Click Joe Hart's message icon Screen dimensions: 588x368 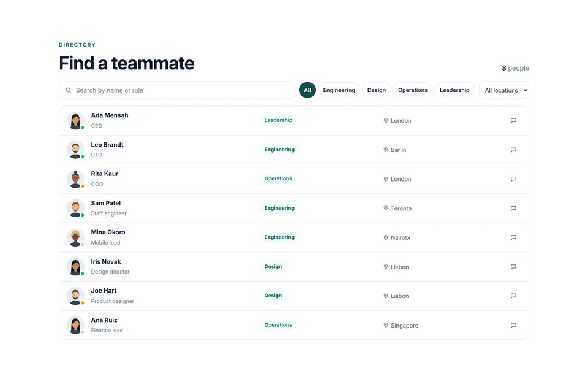pos(513,296)
